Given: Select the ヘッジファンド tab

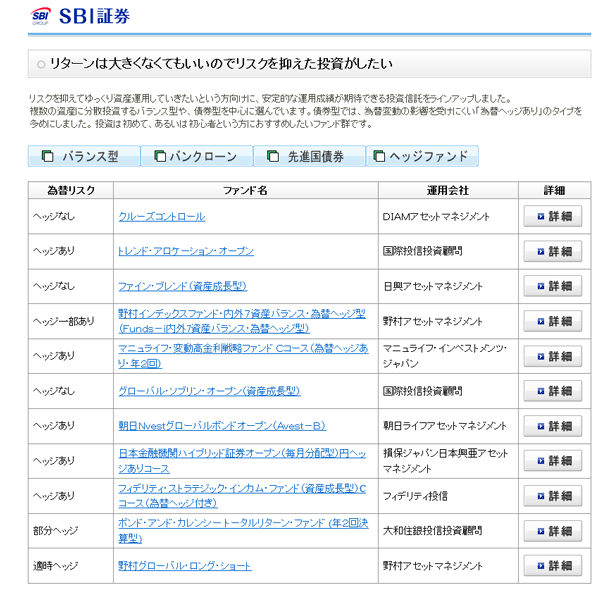Looking at the screenshot, I should tap(422, 156).
